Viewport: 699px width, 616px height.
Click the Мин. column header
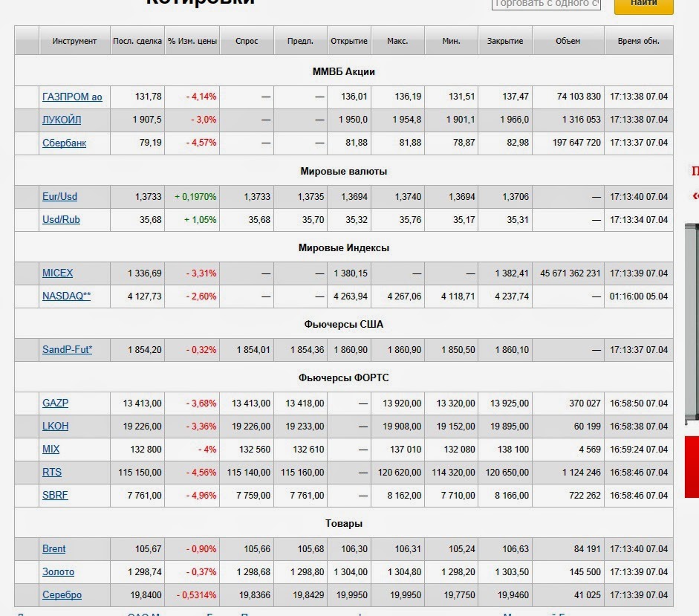pos(451,41)
